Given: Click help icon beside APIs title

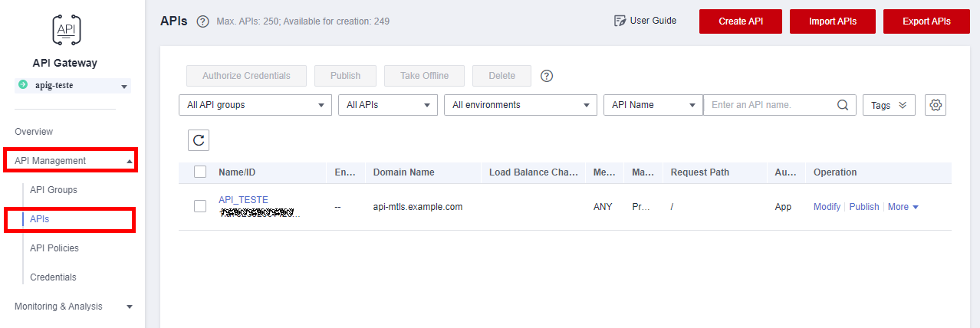Looking at the screenshot, I should click(x=203, y=21).
